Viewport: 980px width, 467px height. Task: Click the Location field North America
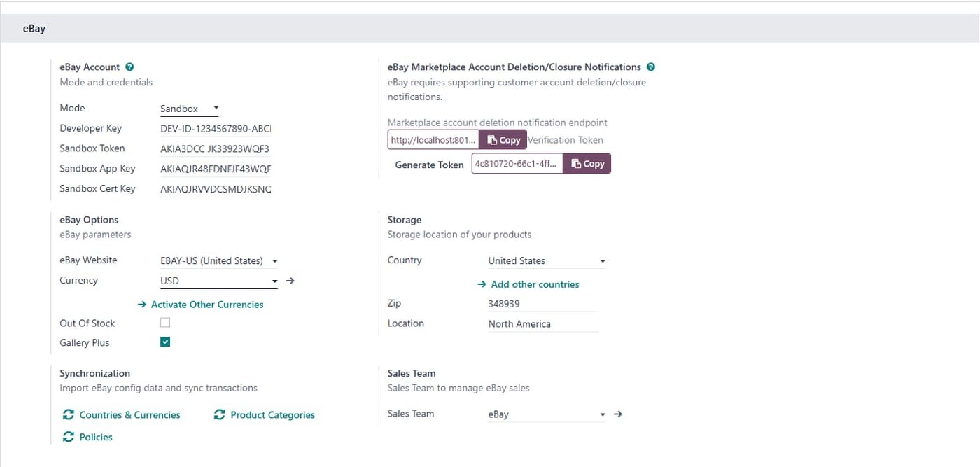(543, 324)
